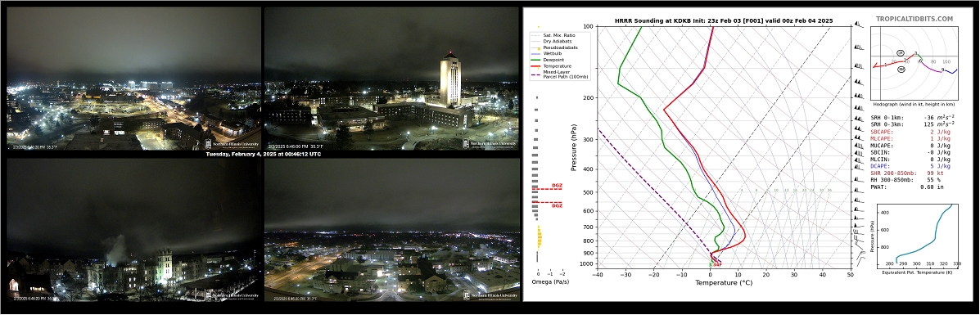Click the timestamp overlay in the tower webcam view
Viewport: 980px width, 315px height.
296,147
